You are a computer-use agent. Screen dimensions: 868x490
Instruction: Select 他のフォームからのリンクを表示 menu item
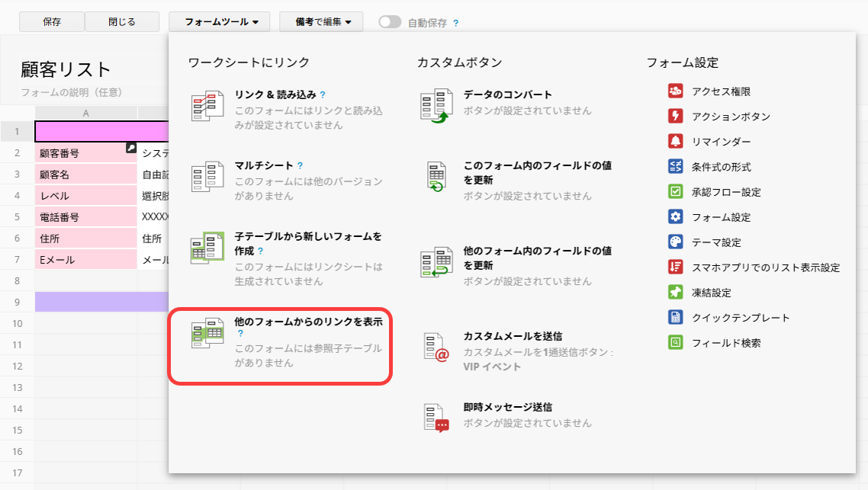coord(308,322)
